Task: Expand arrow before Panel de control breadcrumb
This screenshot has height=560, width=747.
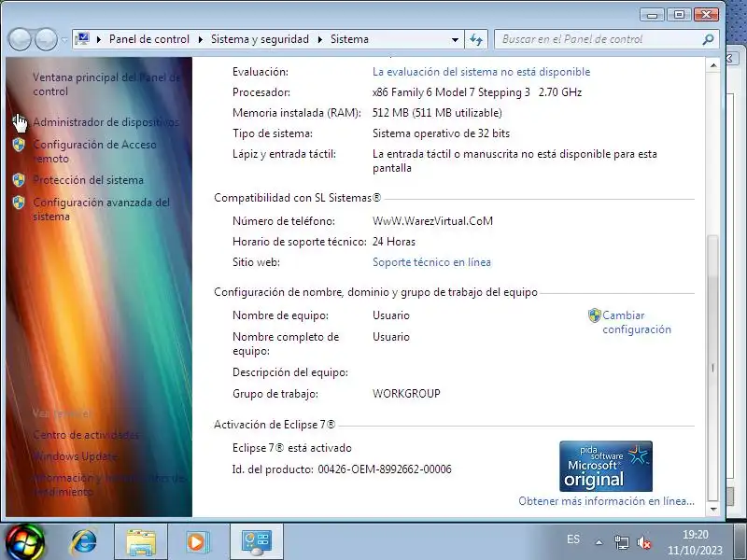Action: 99,39
